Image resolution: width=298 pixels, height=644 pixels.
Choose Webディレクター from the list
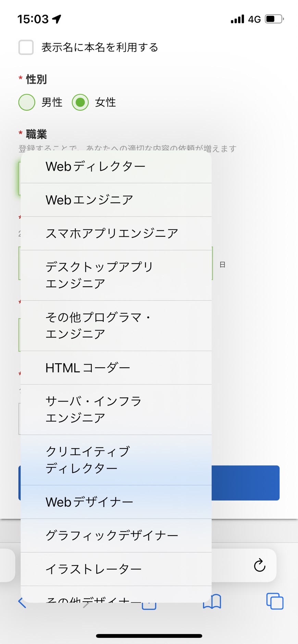click(116, 167)
